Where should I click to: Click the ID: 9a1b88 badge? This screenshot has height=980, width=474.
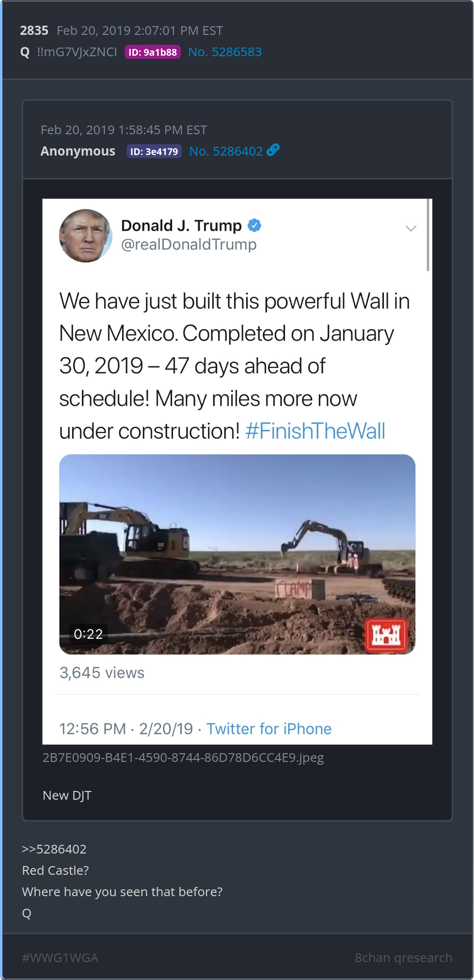click(x=153, y=52)
